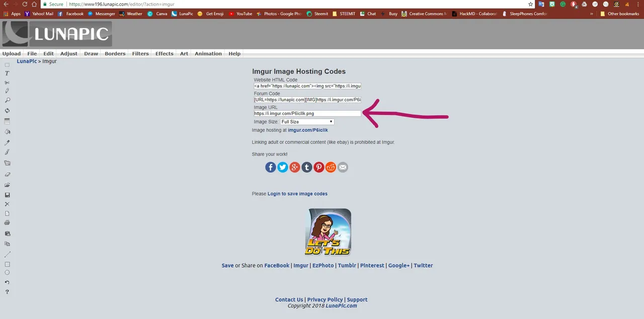Choose the Text tool in sidebar

point(7,73)
